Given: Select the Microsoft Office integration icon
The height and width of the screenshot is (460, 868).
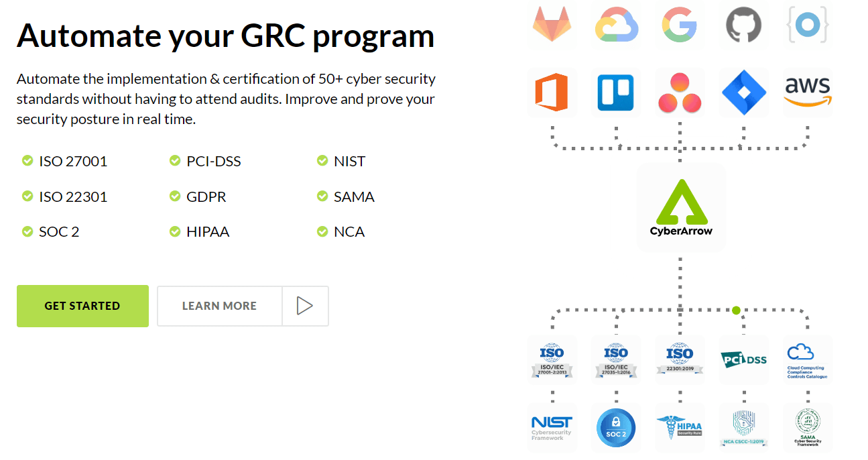Looking at the screenshot, I should (552, 92).
